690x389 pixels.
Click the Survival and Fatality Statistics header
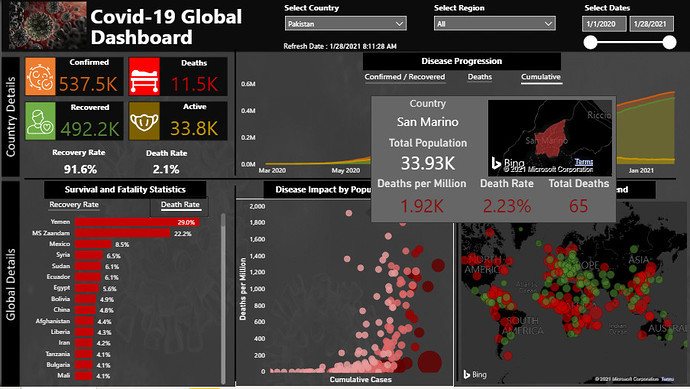point(125,190)
